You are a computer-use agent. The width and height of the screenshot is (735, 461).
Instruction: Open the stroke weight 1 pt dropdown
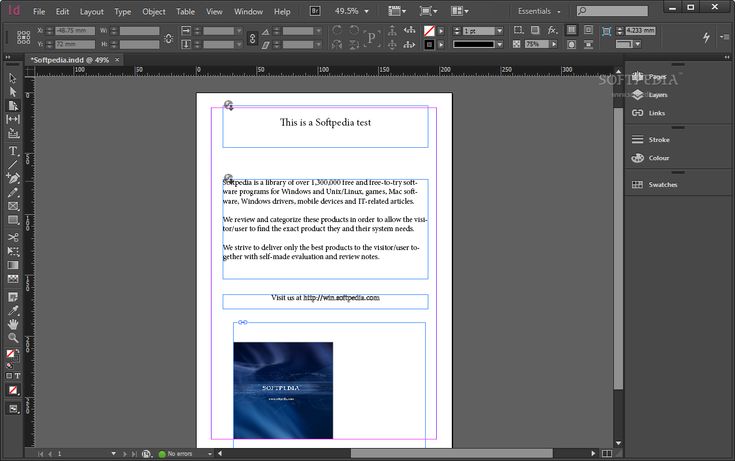[x=499, y=31]
